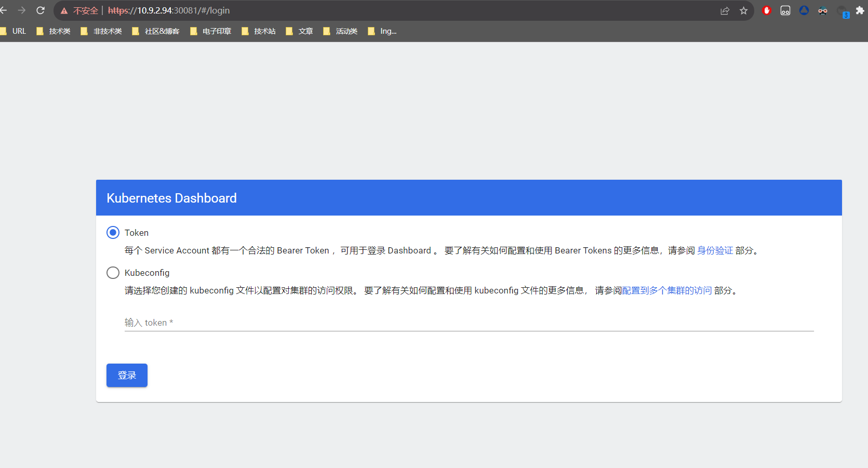Open the 身份验证 authentication link
The width and height of the screenshot is (868, 468).
(x=715, y=250)
